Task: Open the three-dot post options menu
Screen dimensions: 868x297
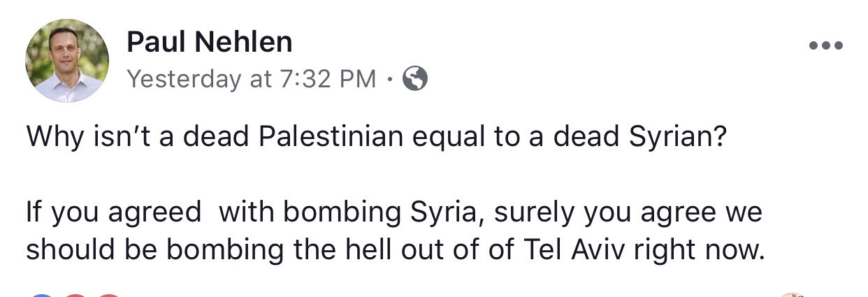Action: (825, 46)
